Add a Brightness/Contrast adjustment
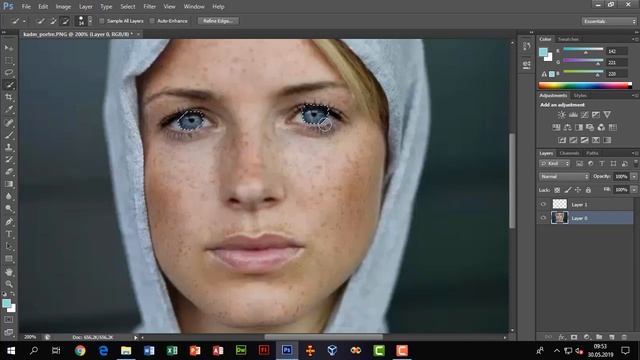This screenshot has height=360, width=640. coord(562,115)
